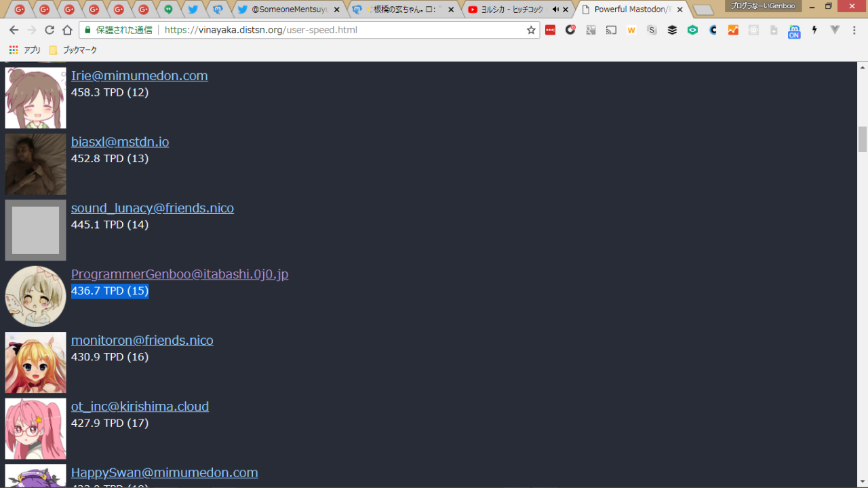The height and width of the screenshot is (488, 868).
Task: Open the Irie@mimumedon.com profile link
Action: click(x=139, y=75)
